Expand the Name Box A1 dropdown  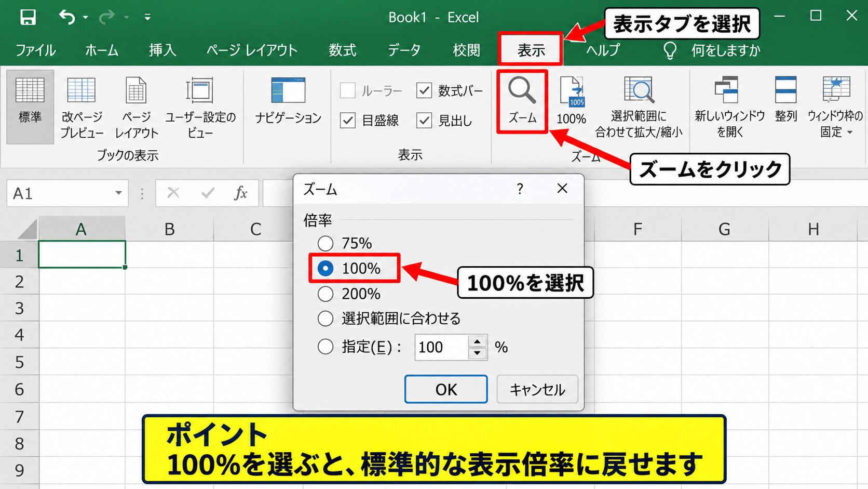point(119,193)
